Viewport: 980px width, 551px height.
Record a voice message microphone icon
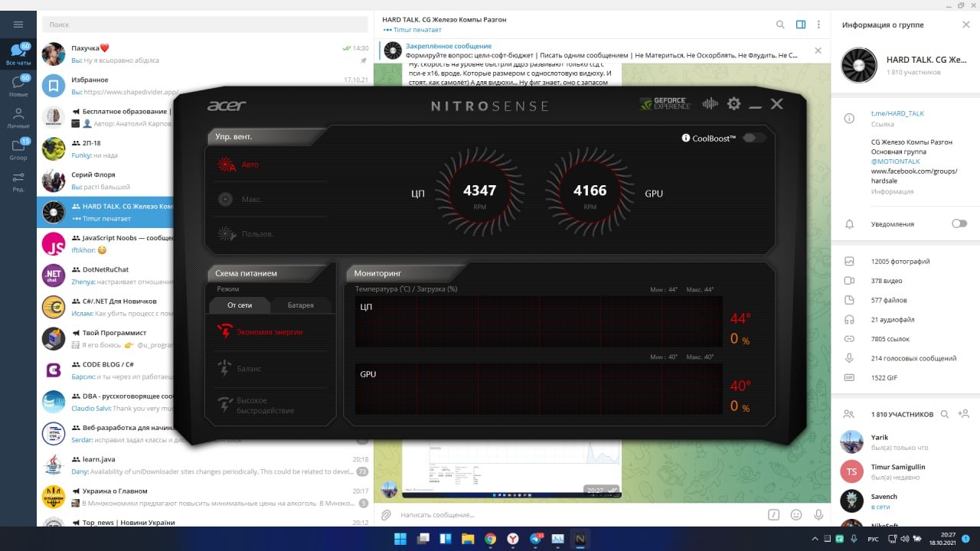(818, 515)
